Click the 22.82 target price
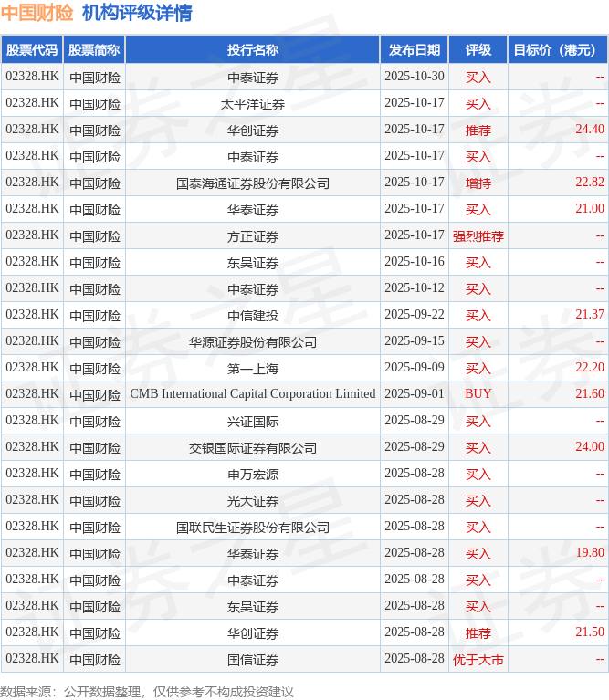Image resolution: width=609 pixels, height=700 pixels. 589,183
